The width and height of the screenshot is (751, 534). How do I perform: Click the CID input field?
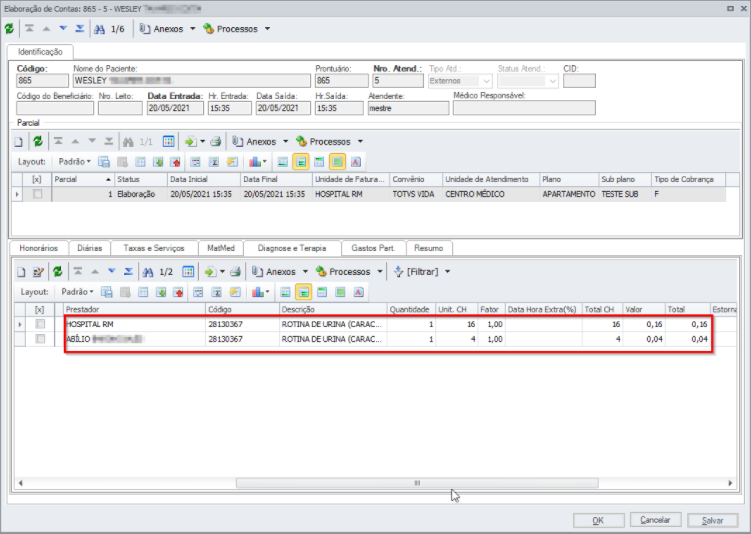579,81
